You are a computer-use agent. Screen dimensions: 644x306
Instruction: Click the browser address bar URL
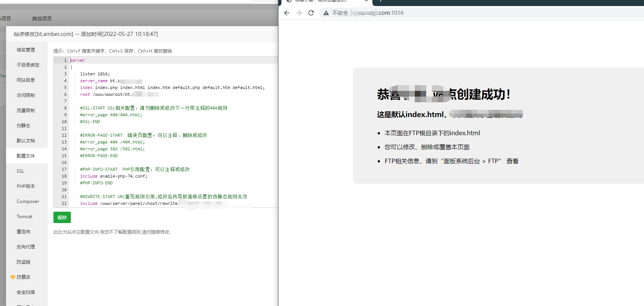378,13
